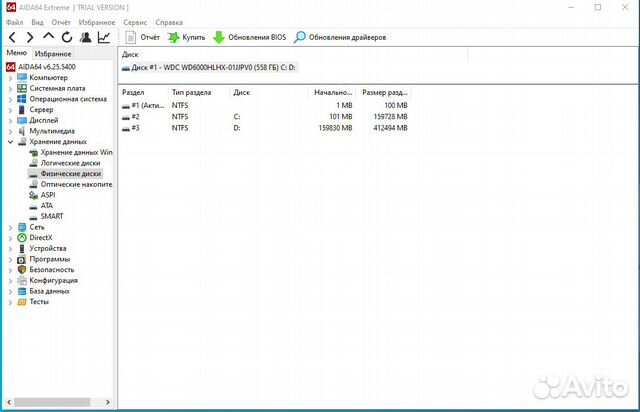
Task: Select partition #2 row
Action: pyautogui.click(x=264, y=117)
